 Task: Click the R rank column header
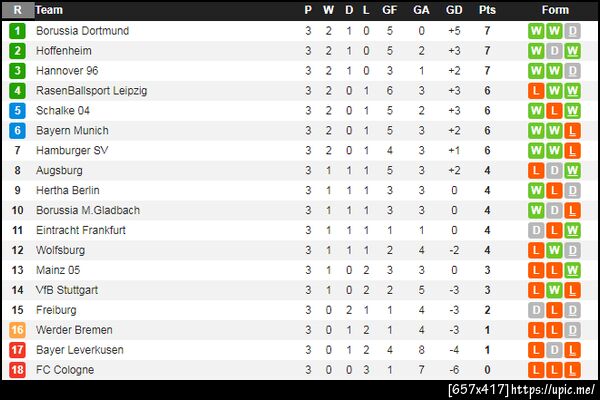click(17, 10)
